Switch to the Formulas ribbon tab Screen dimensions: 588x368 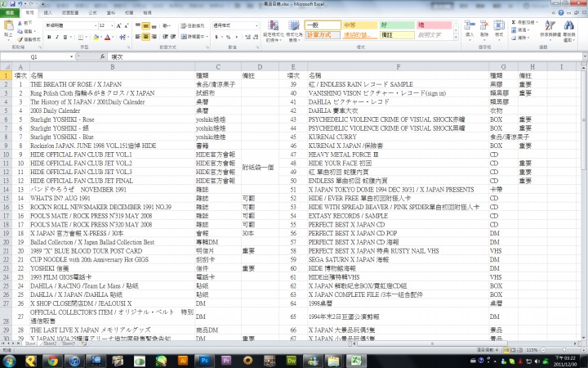pyautogui.click(x=92, y=13)
